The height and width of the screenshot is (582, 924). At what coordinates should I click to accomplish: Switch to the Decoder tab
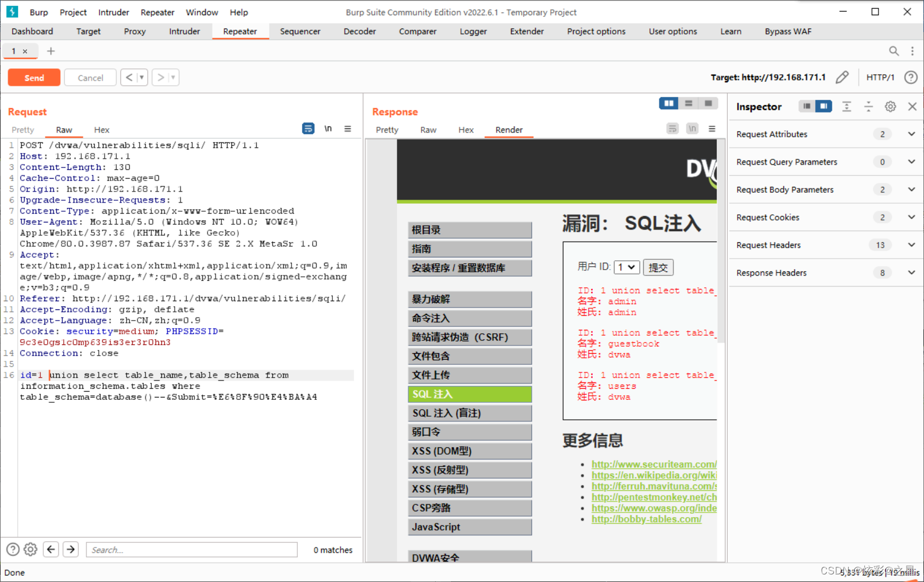[360, 32]
